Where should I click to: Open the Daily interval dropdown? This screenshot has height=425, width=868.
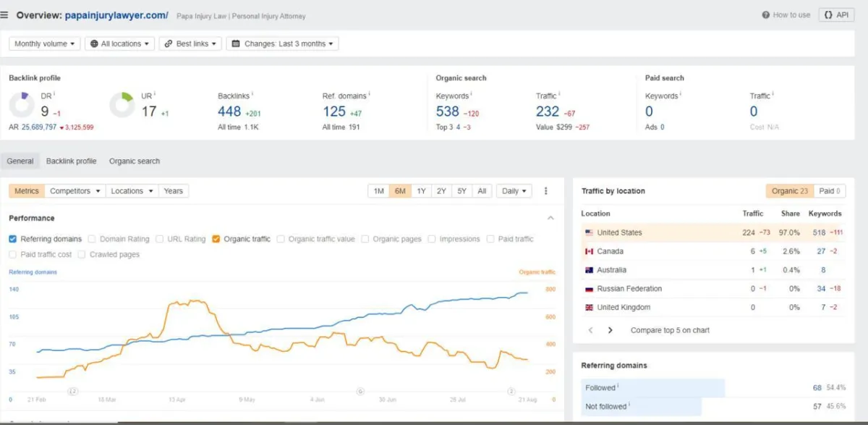coord(514,191)
